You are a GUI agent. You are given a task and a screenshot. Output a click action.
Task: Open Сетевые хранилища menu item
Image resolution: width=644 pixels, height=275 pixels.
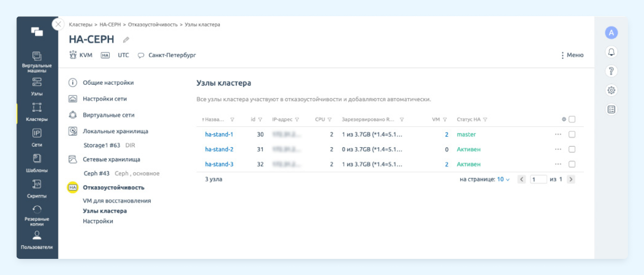point(111,159)
